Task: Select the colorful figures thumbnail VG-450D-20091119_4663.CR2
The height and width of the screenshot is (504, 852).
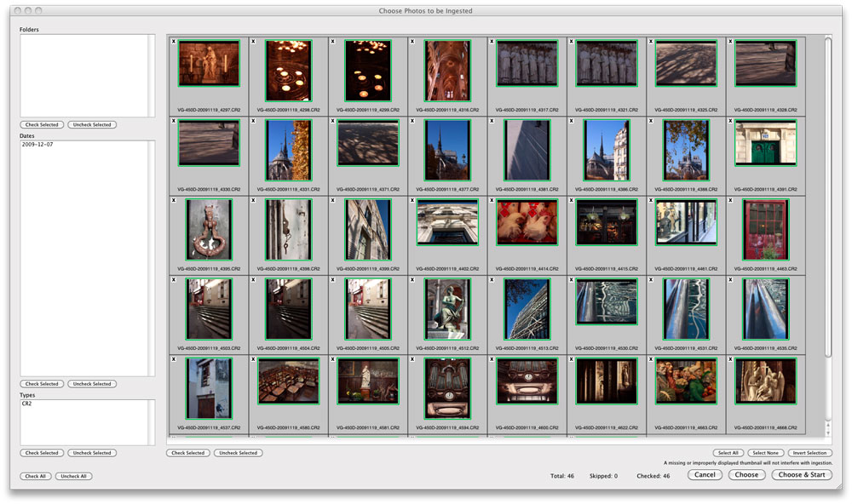Action: pyautogui.click(x=686, y=381)
